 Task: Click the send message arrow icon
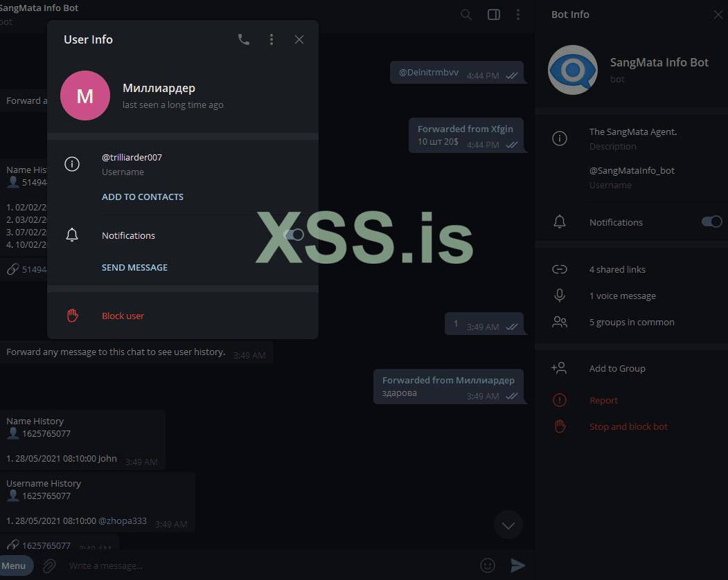pos(517,565)
